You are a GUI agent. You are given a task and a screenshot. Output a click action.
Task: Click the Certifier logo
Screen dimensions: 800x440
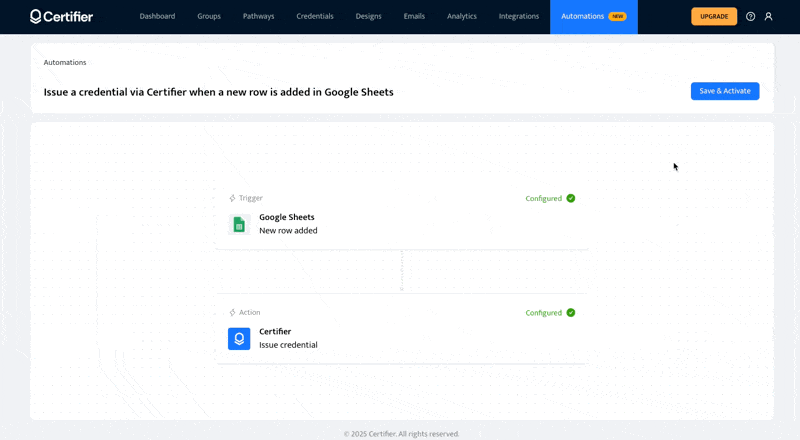tap(61, 17)
